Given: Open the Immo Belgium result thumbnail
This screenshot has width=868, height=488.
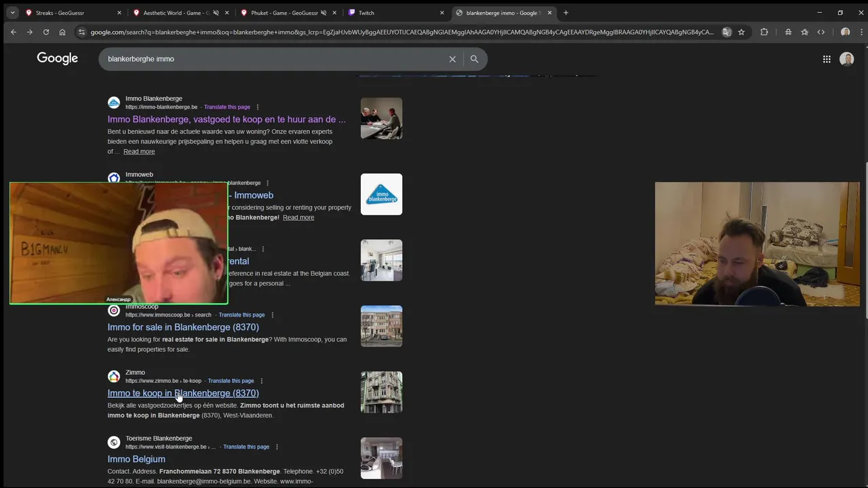Looking at the screenshot, I should [381, 457].
